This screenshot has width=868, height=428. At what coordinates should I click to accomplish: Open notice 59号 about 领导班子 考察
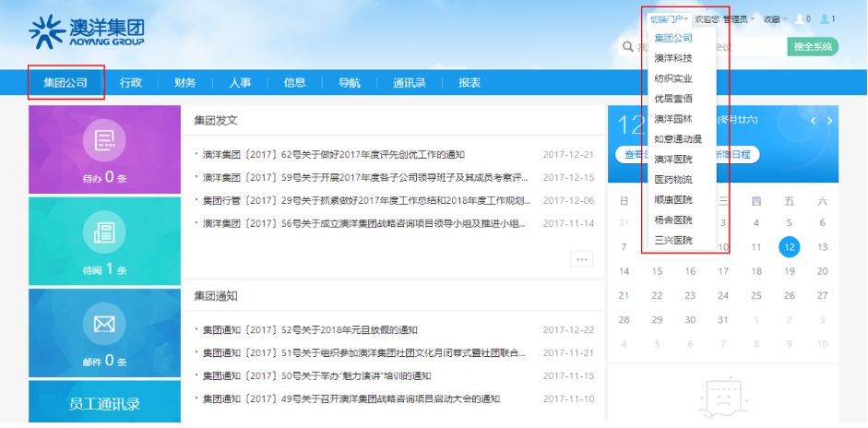pyautogui.click(x=365, y=177)
